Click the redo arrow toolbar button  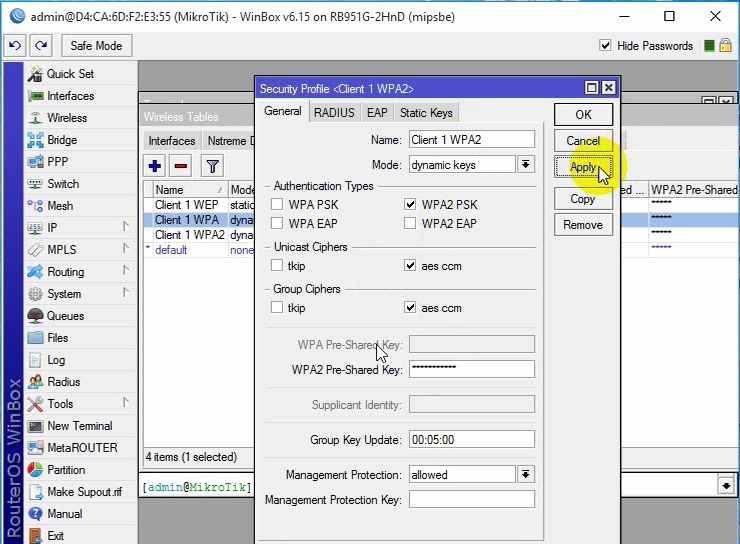(41, 46)
